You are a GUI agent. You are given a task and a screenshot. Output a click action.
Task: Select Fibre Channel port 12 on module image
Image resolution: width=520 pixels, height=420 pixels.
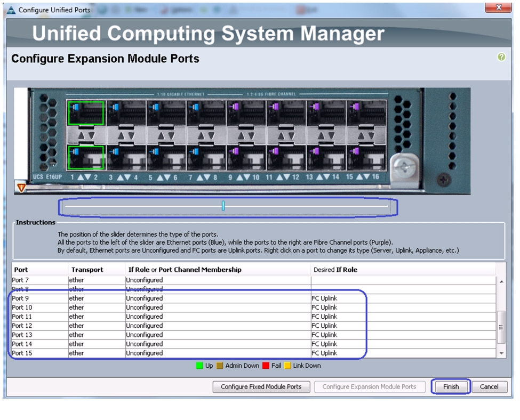point(286,158)
